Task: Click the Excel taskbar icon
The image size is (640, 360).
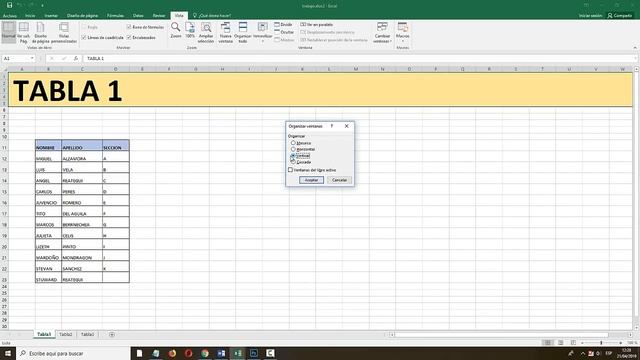Action: tap(238, 353)
